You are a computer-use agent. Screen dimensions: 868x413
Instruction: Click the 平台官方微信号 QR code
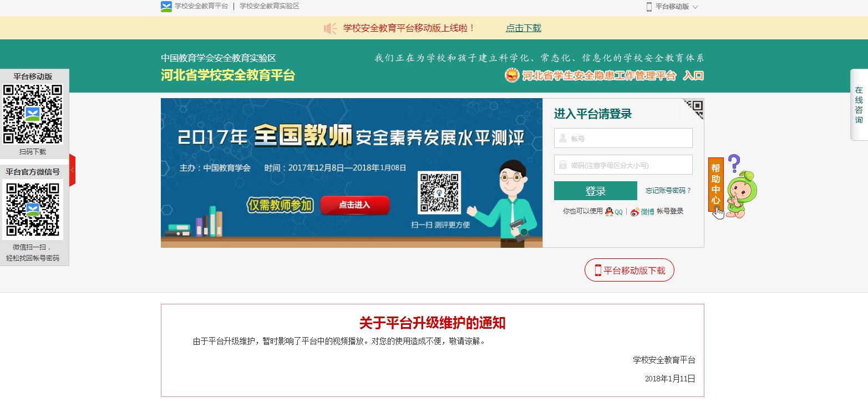34,211
